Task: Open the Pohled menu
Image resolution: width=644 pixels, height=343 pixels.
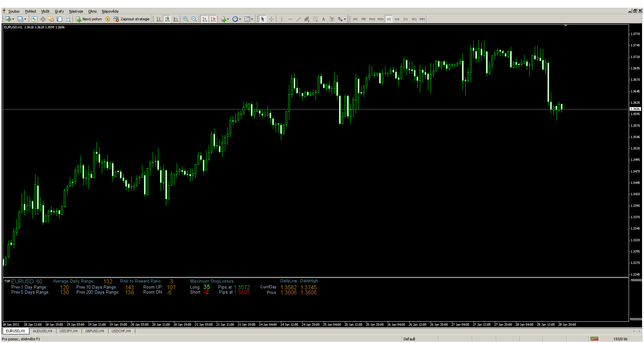Action: click(30, 11)
